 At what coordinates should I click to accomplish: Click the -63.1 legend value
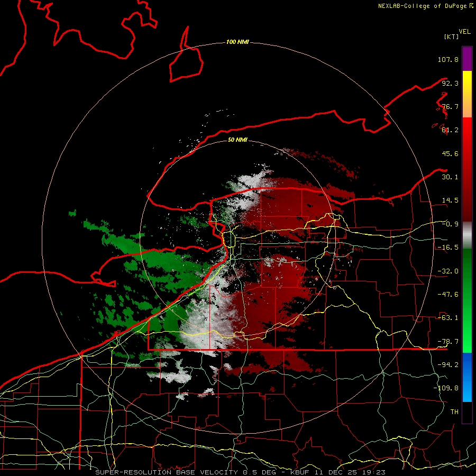click(x=448, y=318)
